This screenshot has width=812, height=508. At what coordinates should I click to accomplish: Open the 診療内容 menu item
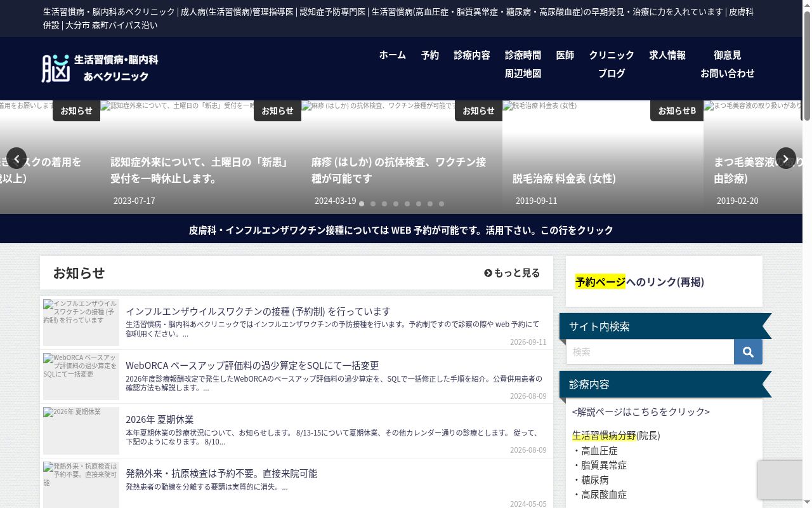tap(472, 55)
